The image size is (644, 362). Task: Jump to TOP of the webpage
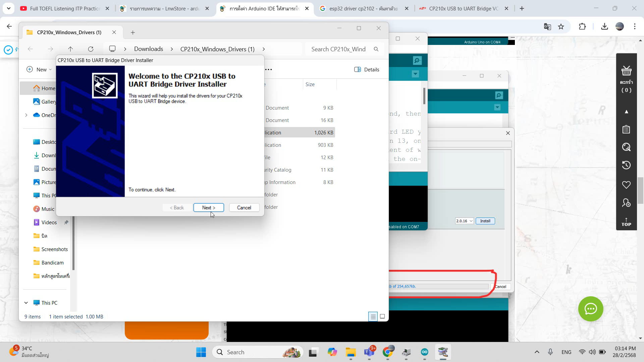pyautogui.click(x=626, y=222)
